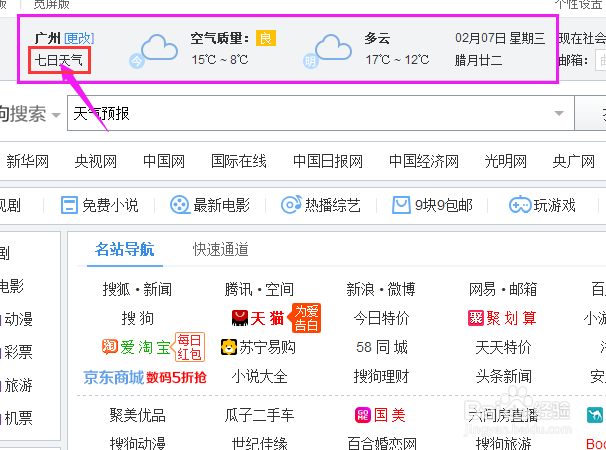Click the 9块9包邮 shopping bag icon

tap(401, 205)
